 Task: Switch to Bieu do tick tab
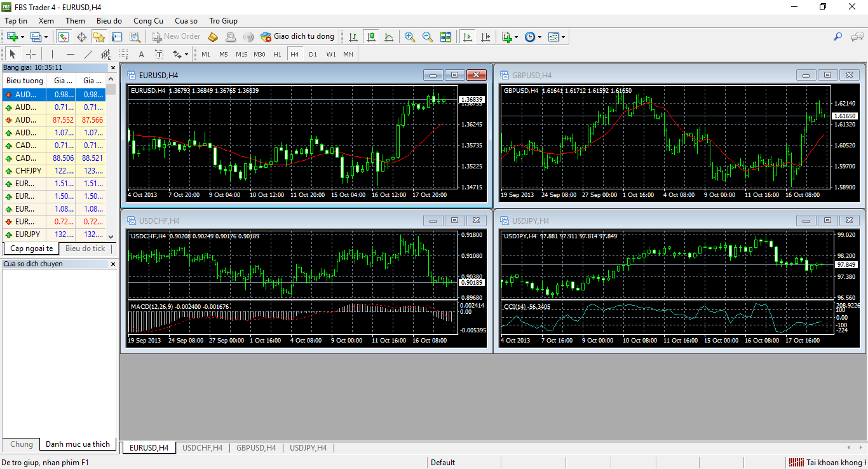pyautogui.click(x=85, y=248)
